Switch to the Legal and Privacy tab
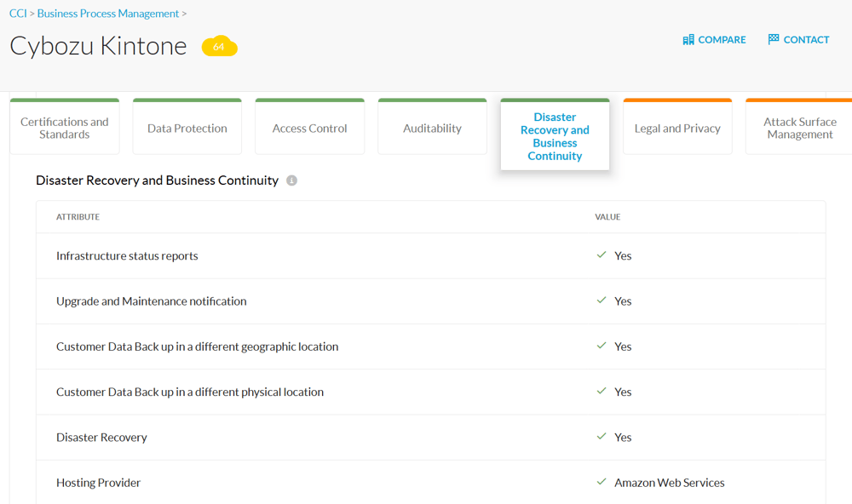The height and width of the screenshot is (504, 852). coord(677,127)
